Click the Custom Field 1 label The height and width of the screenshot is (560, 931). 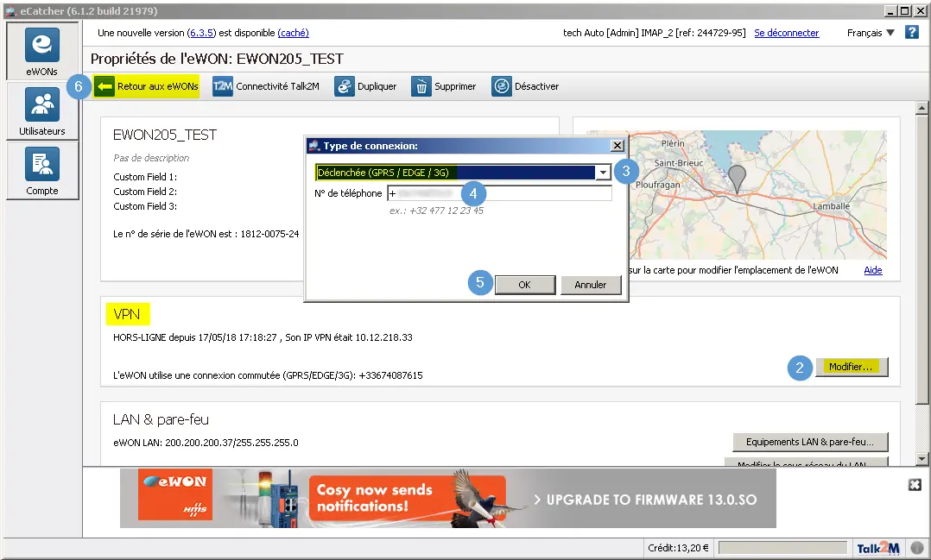145,177
